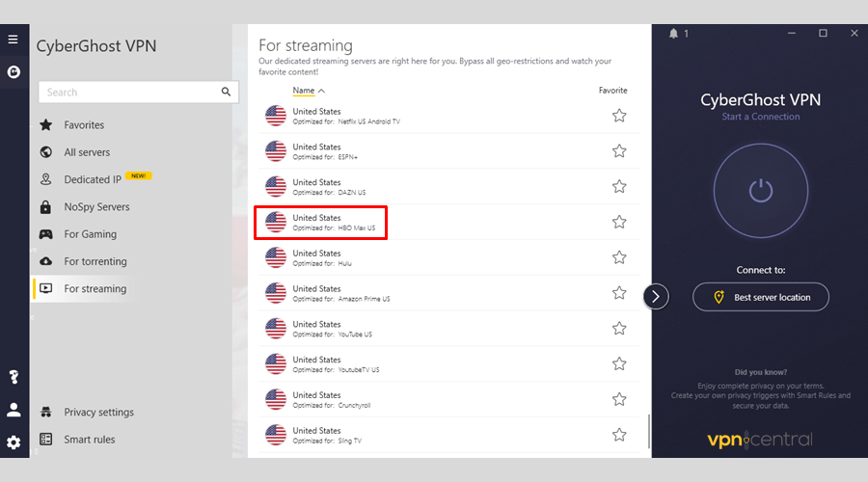Click the CyberGhost logo icon in sidebar
The image size is (868, 482).
click(x=14, y=72)
